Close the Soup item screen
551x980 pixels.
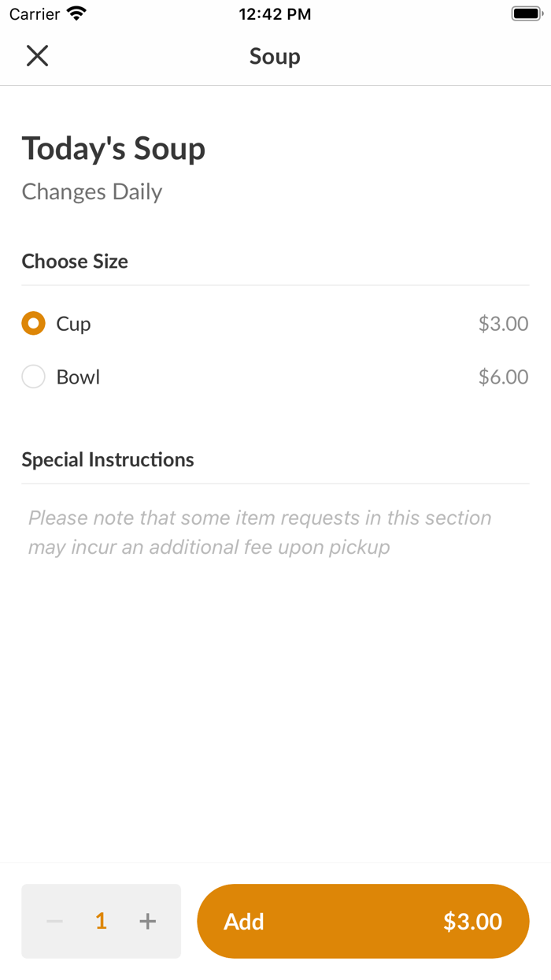coord(37,56)
